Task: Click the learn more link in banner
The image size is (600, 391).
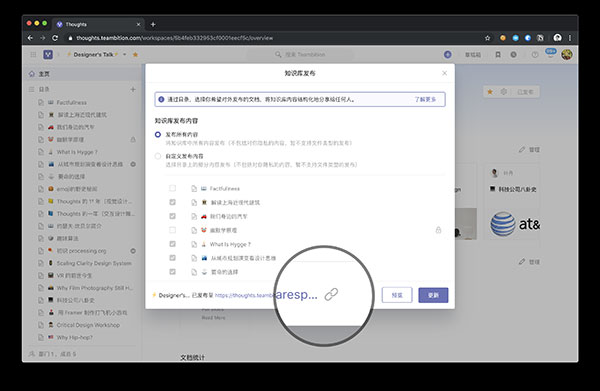Action: (x=425, y=99)
